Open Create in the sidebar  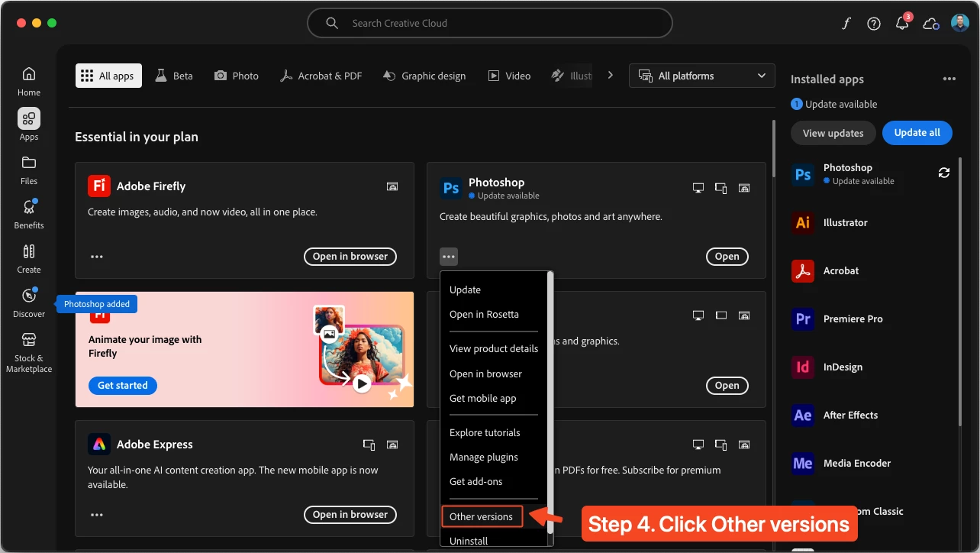coord(29,258)
